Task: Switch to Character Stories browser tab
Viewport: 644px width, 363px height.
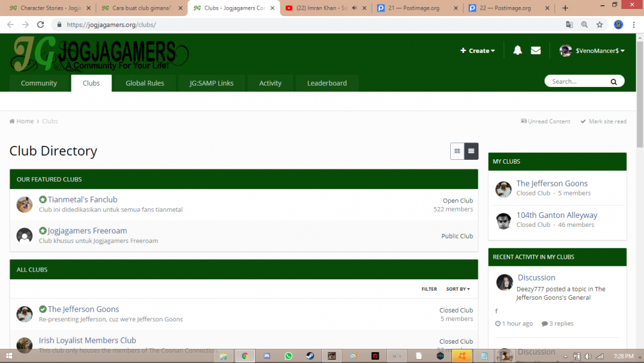Action: tap(50, 8)
